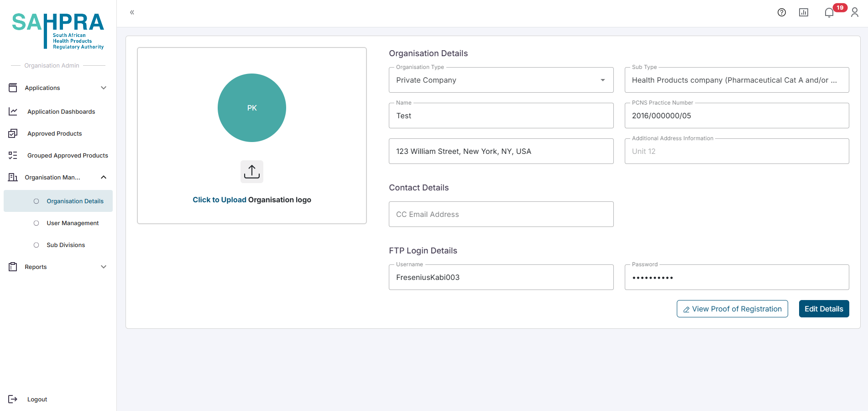The height and width of the screenshot is (411, 868).
Task: Collapse the sidebar with double-chevron icon
Action: [x=132, y=12]
